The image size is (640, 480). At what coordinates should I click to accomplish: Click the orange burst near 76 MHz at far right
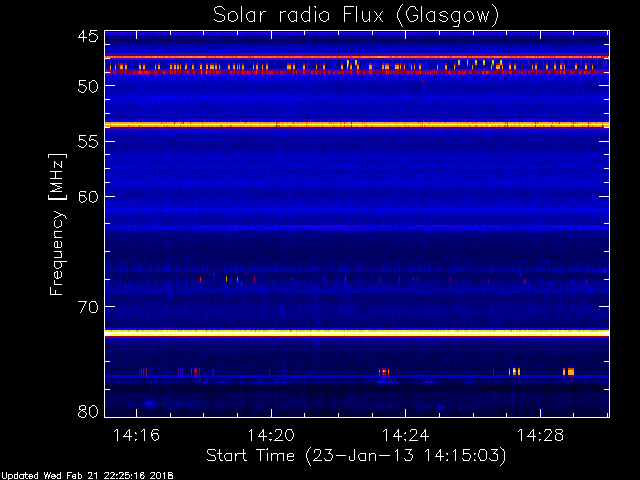(569, 371)
